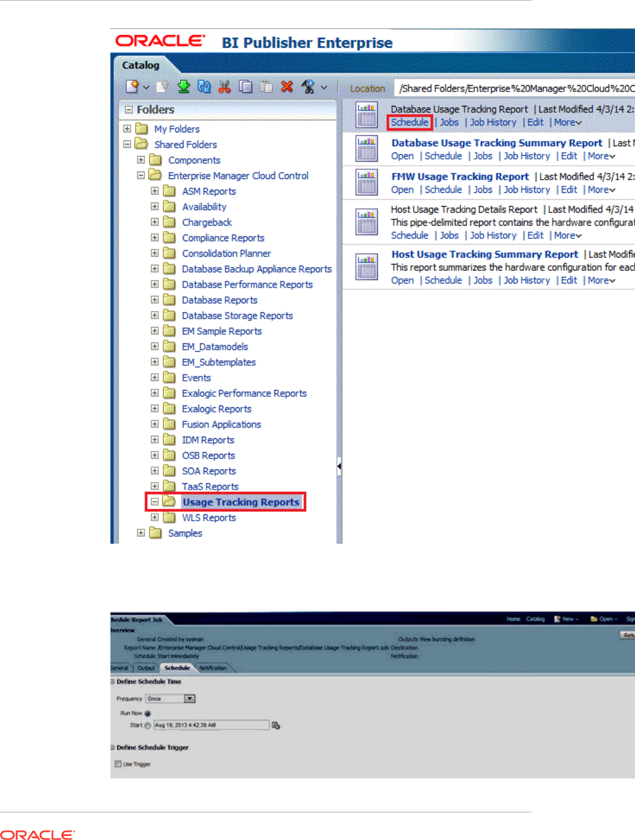Select Fusion Applications folder
The height and width of the screenshot is (840, 635).
[x=221, y=424]
